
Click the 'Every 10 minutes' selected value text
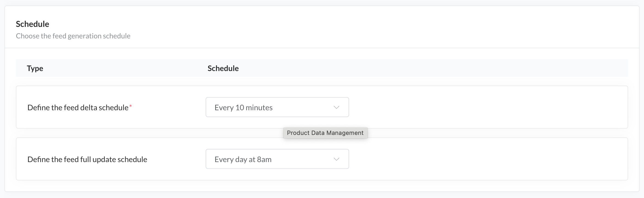243,108
